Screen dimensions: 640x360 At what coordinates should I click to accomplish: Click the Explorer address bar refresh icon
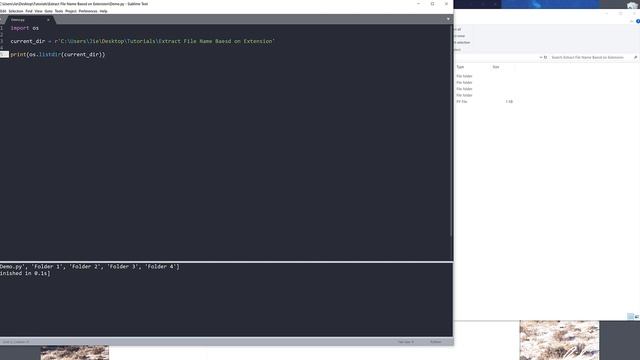click(x=545, y=58)
